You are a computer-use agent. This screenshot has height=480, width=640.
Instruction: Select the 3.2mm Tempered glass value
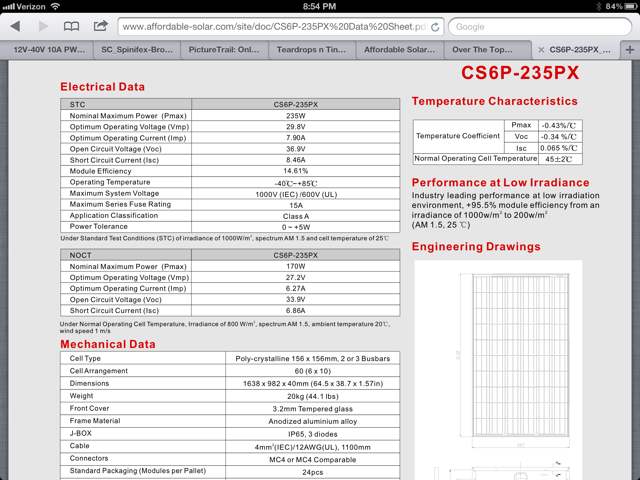[313, 409]
